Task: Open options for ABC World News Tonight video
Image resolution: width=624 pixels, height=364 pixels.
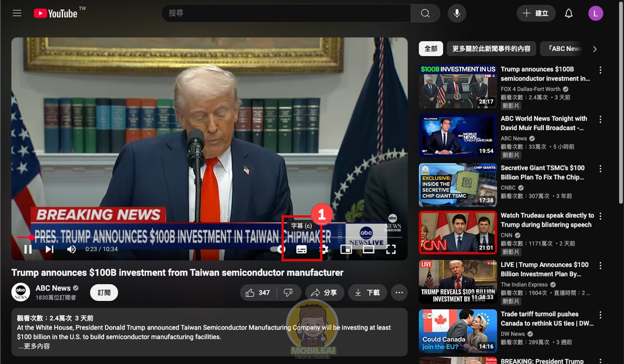Action: pos(601,120)
